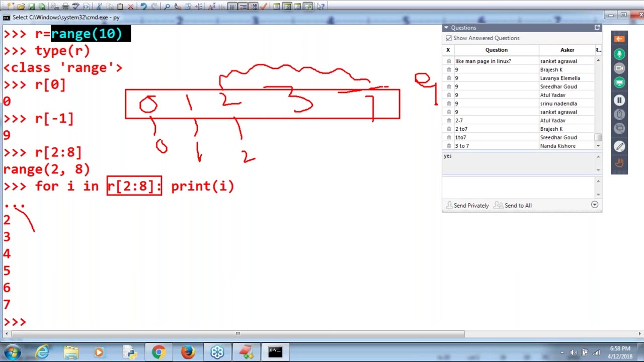Click the red Delete X in the toolbar
The image size is (644, 362).
(x=131, y=7)
